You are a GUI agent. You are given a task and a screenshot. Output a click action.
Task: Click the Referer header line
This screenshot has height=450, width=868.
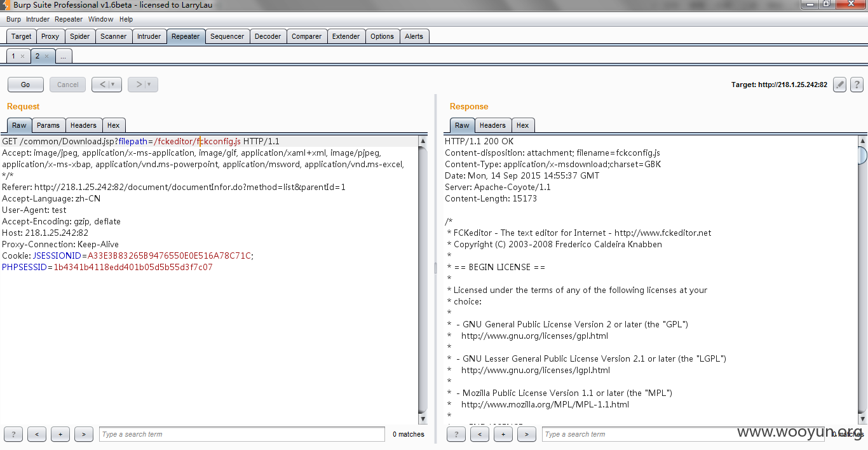pos(173,187)
